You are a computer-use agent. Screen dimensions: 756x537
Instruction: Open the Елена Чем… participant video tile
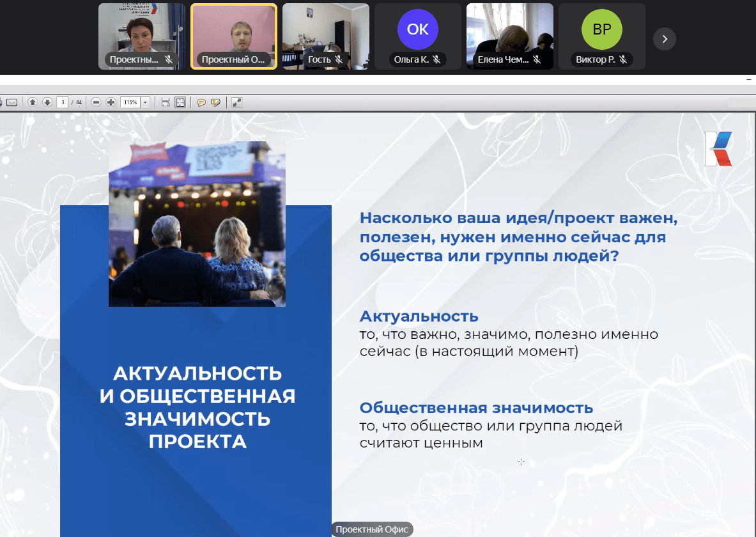pos(509,36)
